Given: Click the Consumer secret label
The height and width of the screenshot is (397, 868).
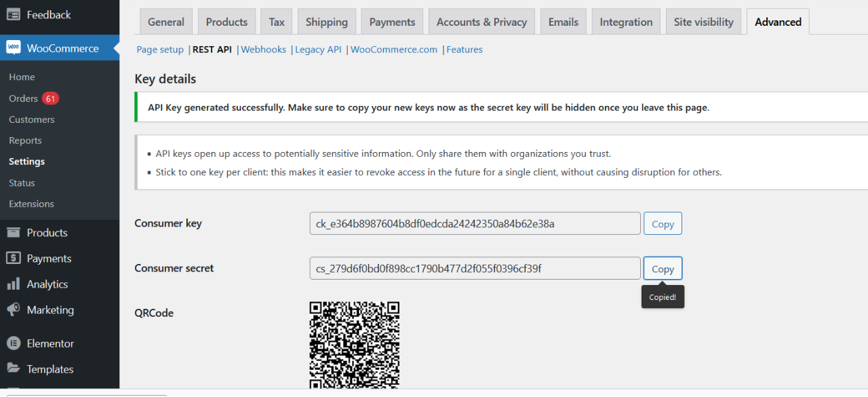Looking at the screenshot, I should tap(174, 268).
